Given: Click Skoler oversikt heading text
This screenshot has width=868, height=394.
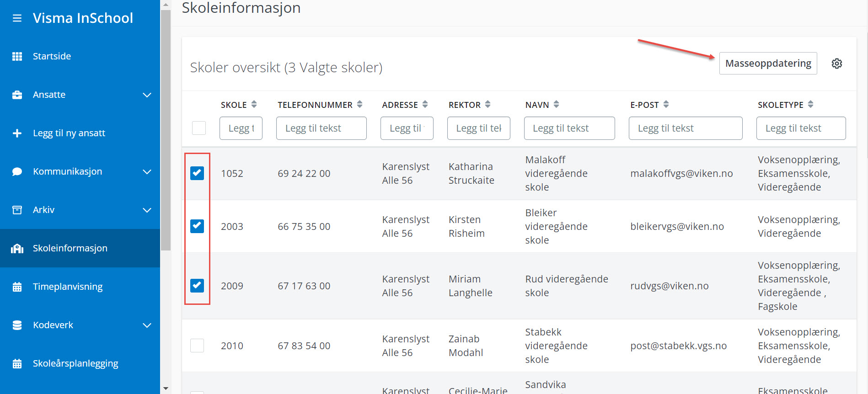Looking at the screenshot, I should [286, 68].
